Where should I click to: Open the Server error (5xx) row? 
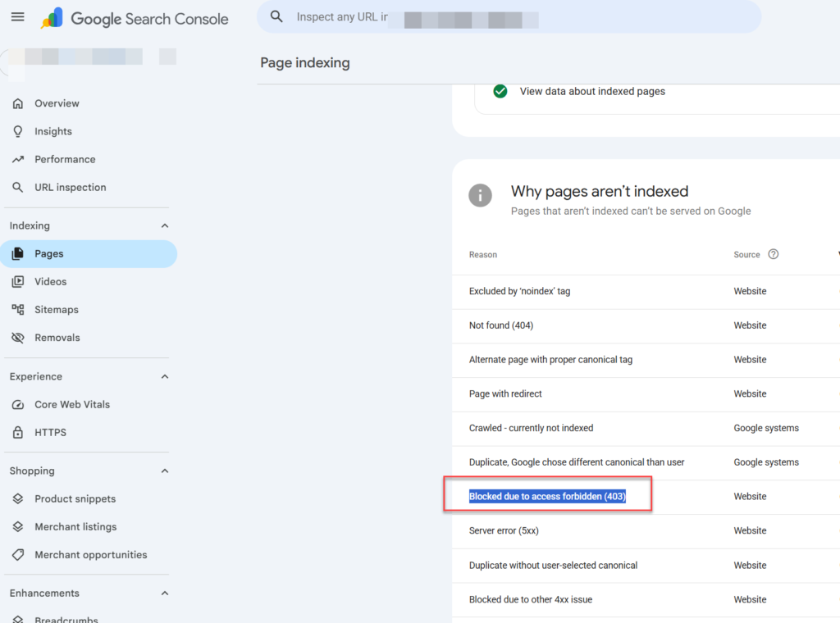(646, 531)
